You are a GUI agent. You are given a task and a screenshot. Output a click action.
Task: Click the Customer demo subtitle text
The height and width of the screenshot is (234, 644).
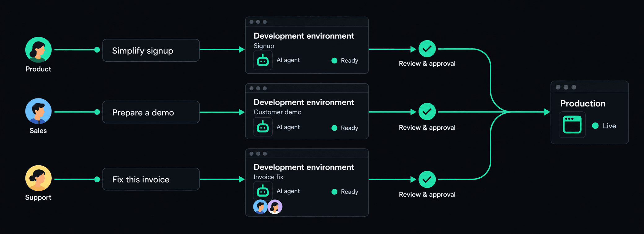coord(278,112)
